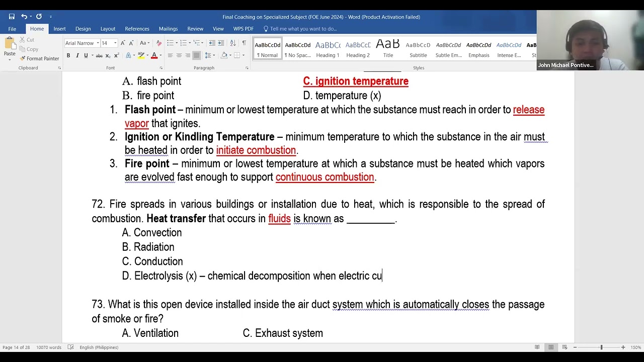Decrease font size with shrink font icon

[x=131, y=43]
